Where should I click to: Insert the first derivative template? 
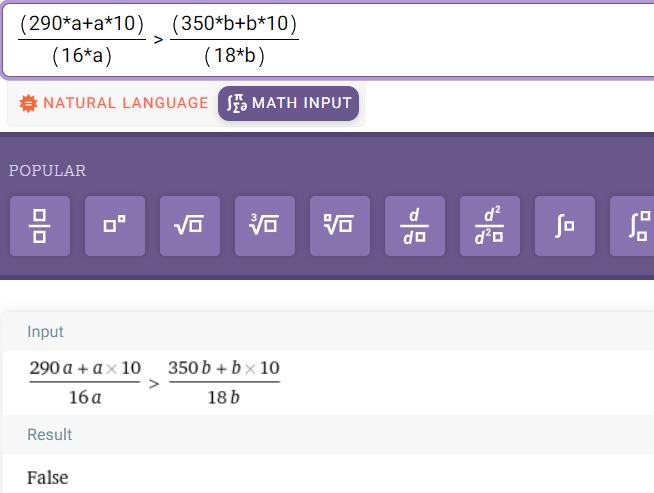(415, 226)
